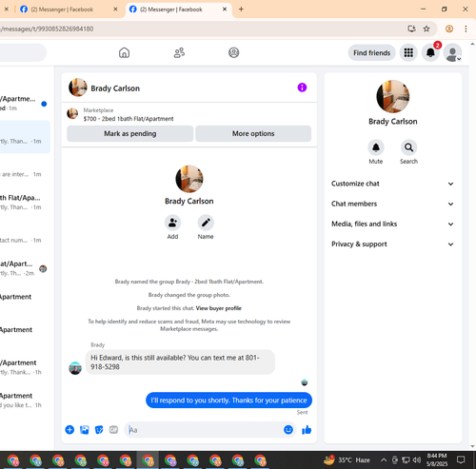Click the install app icon in address bar
The height and width of the screenshot is (469, 476).
tap(411, 29)
